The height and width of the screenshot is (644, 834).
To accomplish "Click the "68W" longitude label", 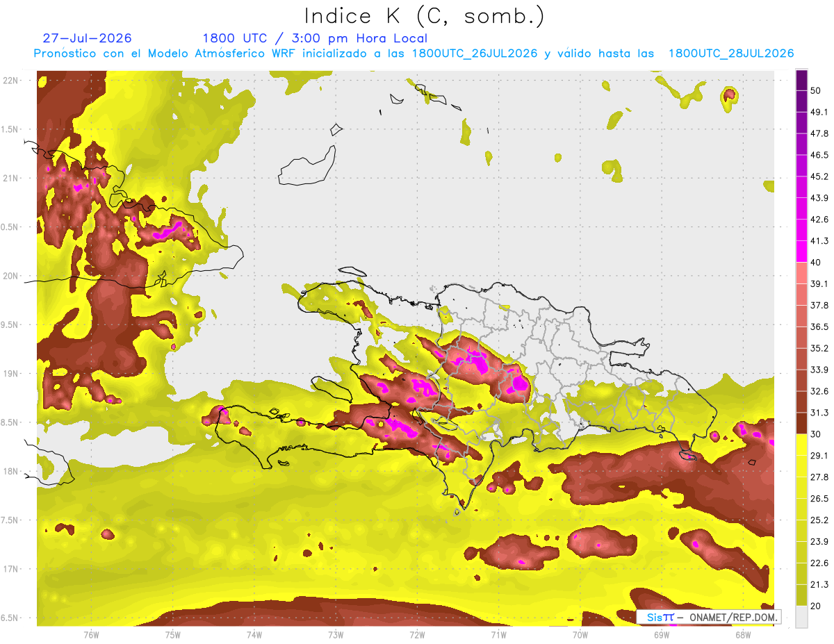I will 743,635.
